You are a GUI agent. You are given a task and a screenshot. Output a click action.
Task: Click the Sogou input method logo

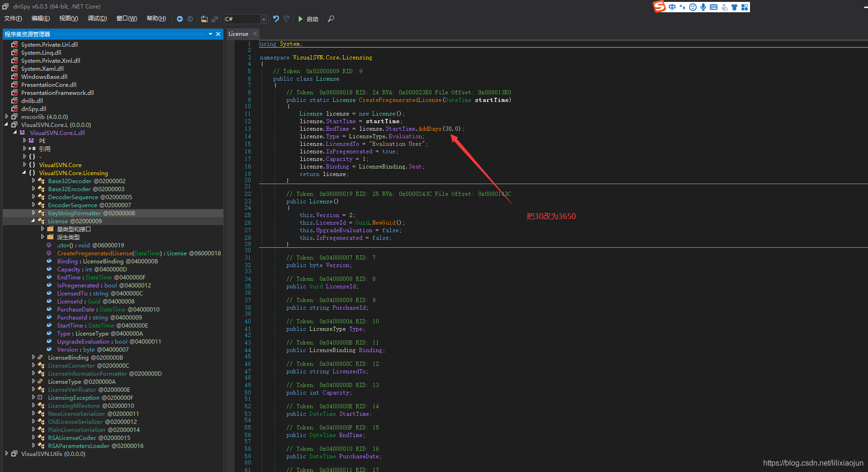[x=659, y=7]
